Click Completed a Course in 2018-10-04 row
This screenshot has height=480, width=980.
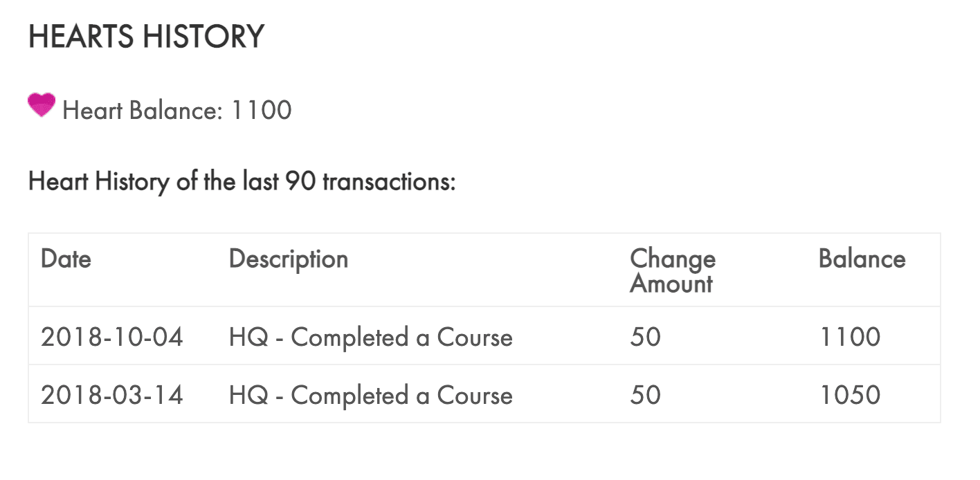point(401,337)
